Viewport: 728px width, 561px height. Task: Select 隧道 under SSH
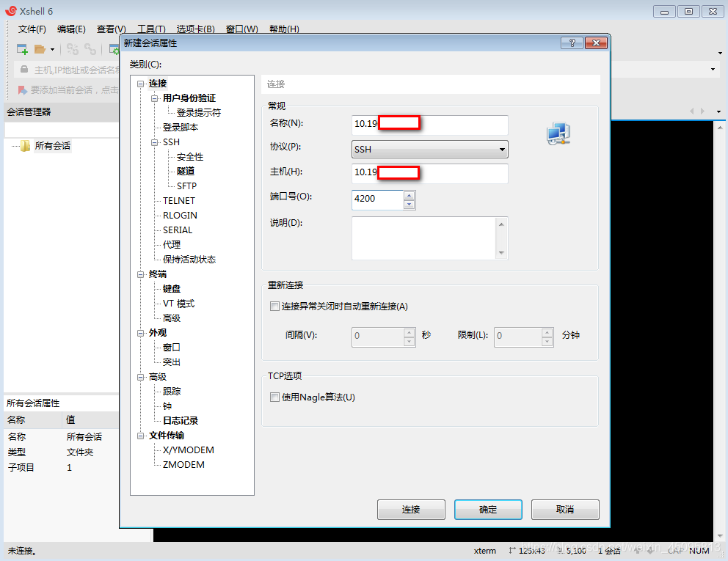186,171
